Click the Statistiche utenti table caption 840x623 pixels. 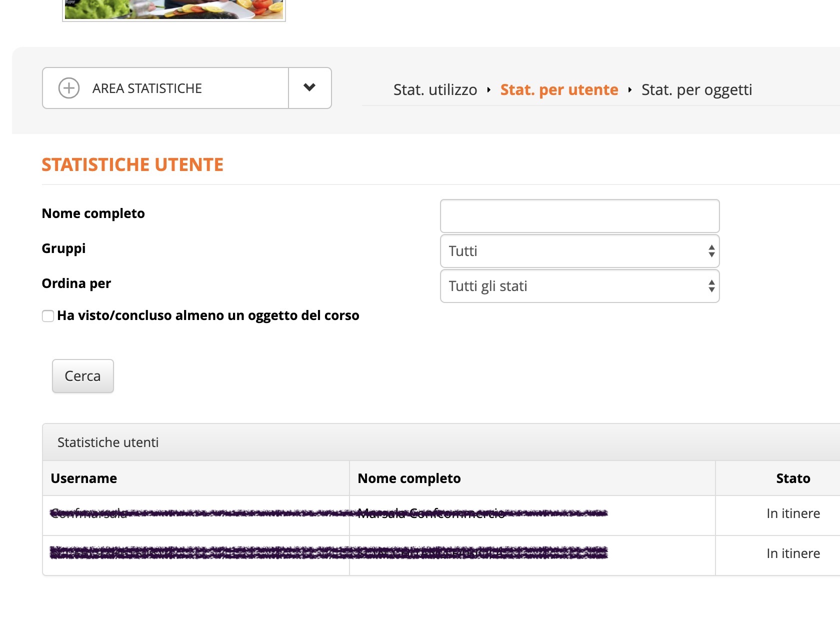(108, 442)
